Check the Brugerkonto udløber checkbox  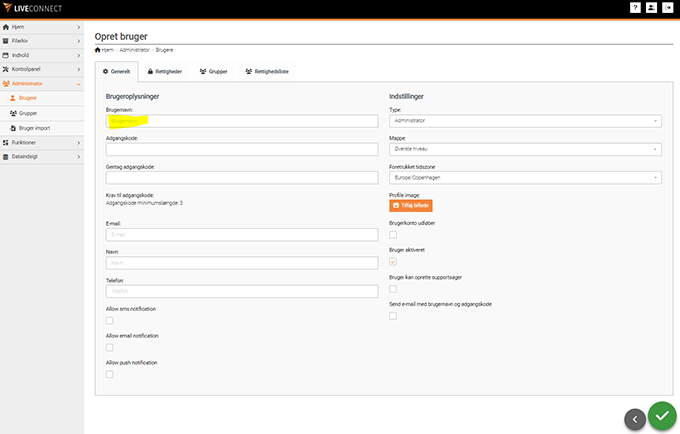(393, 234)
